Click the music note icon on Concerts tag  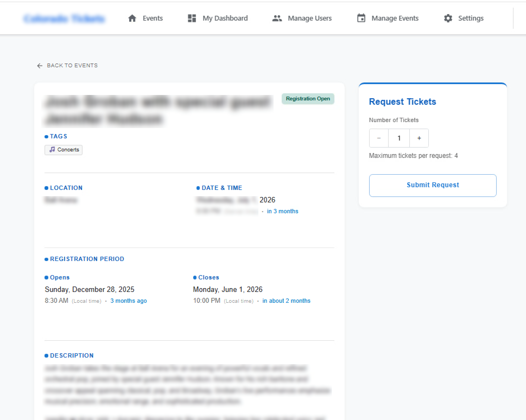pos(52,149)
